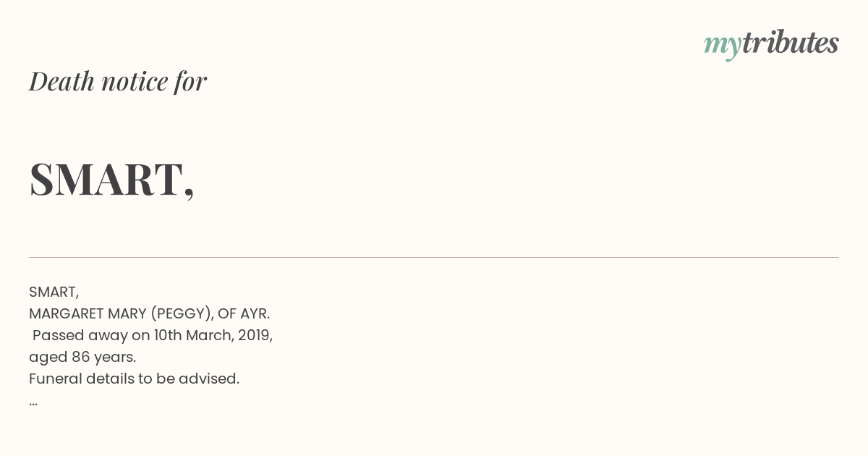The height and width of the screenshot is (456, 868).
Task: Click the trailing ellipsis to read more
Action: click(33, 403)
